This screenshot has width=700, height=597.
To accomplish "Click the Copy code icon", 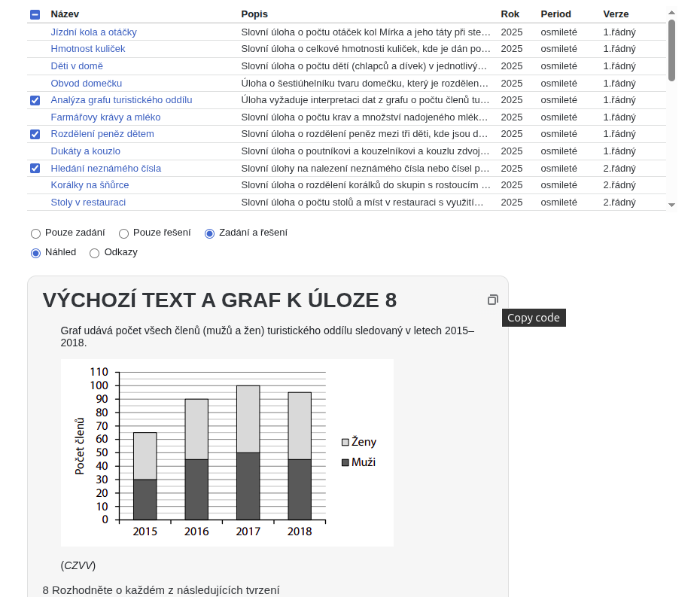I will coord(492,300).
